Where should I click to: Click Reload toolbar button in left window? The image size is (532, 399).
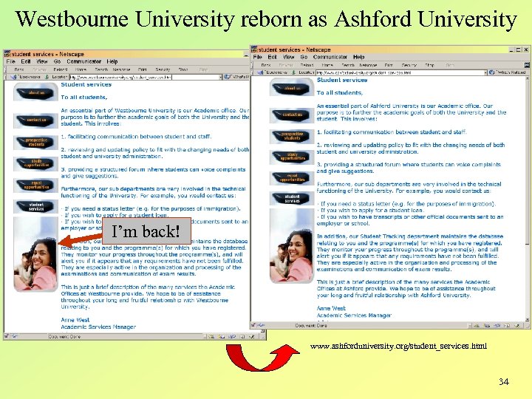pos(61,69)
